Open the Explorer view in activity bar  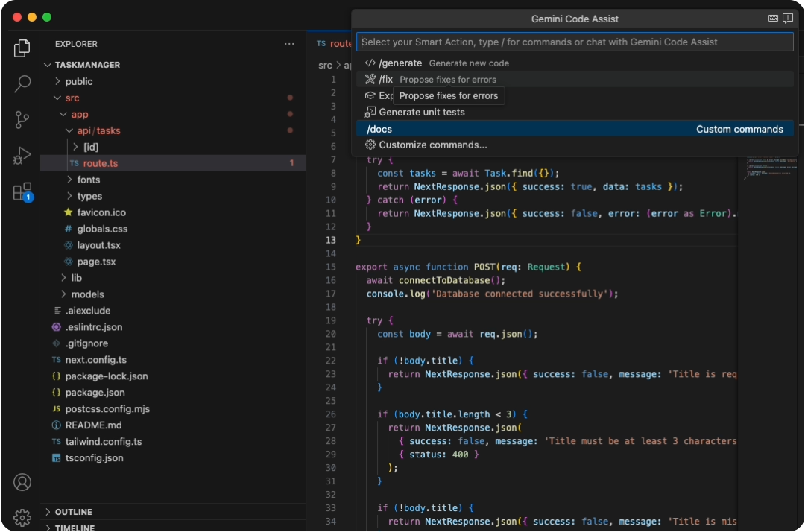click(x=22, y=48)
